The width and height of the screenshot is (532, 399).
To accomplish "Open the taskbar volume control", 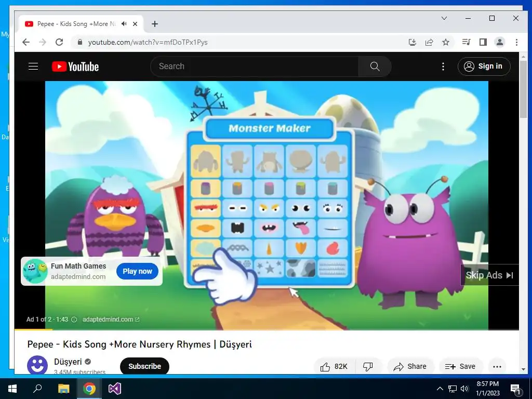I will (x=464, y=389).
